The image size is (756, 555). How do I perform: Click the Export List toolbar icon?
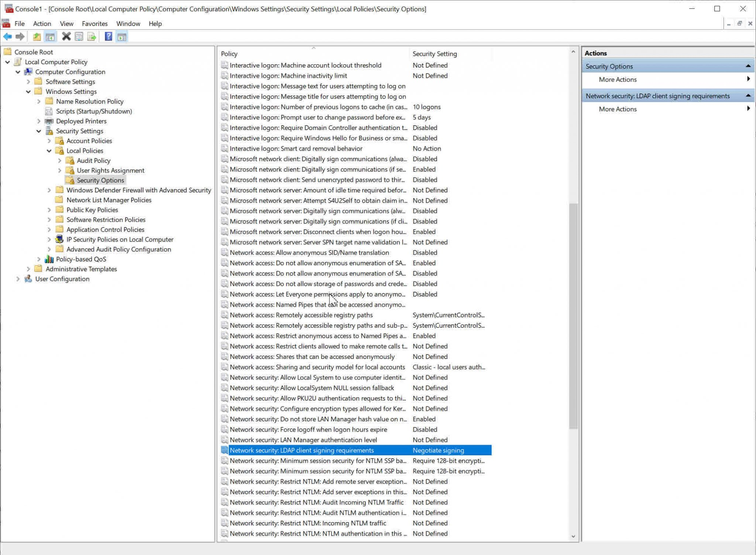pos(92,37)
